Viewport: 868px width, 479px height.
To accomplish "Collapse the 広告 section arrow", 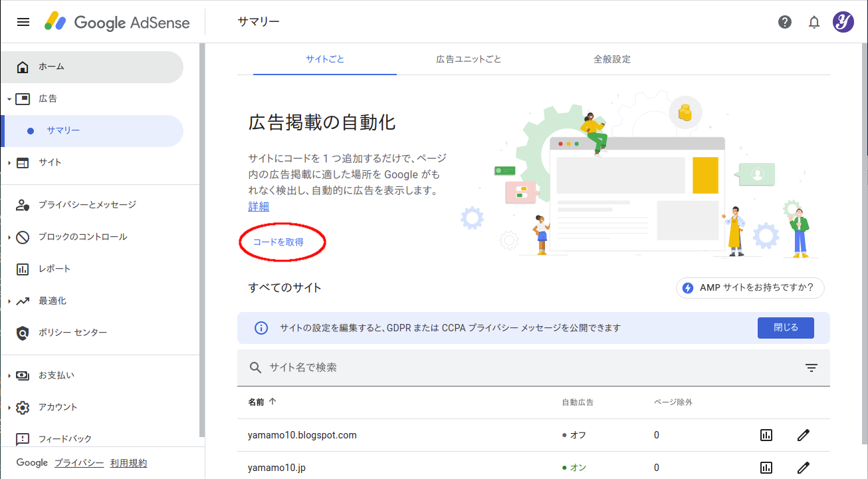I will point(9,99).
